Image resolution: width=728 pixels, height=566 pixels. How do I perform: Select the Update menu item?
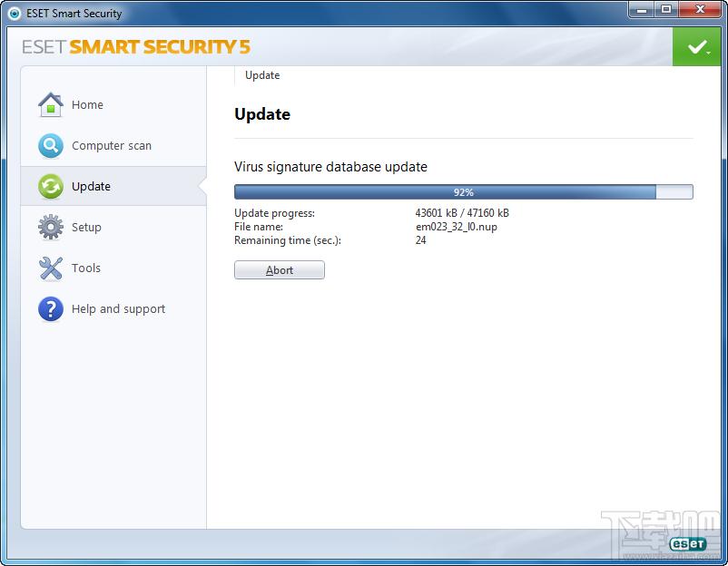pyautogui.click(x=113, y=187)
